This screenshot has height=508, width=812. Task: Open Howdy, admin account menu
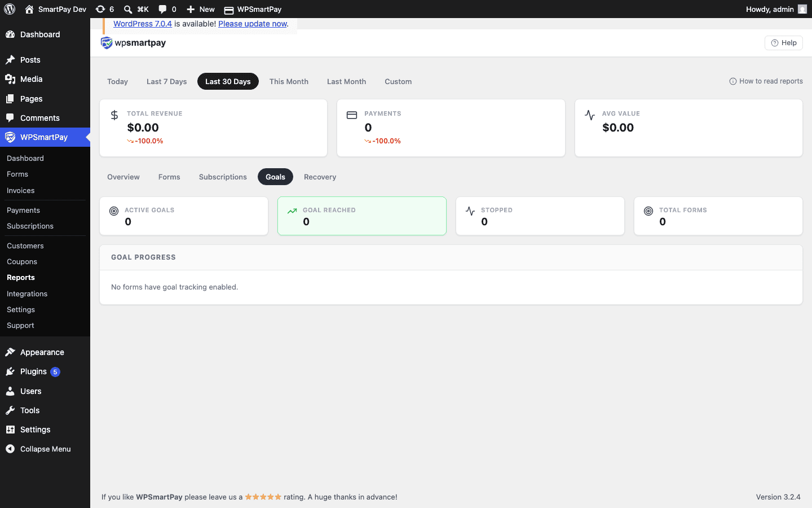point(776,9)
